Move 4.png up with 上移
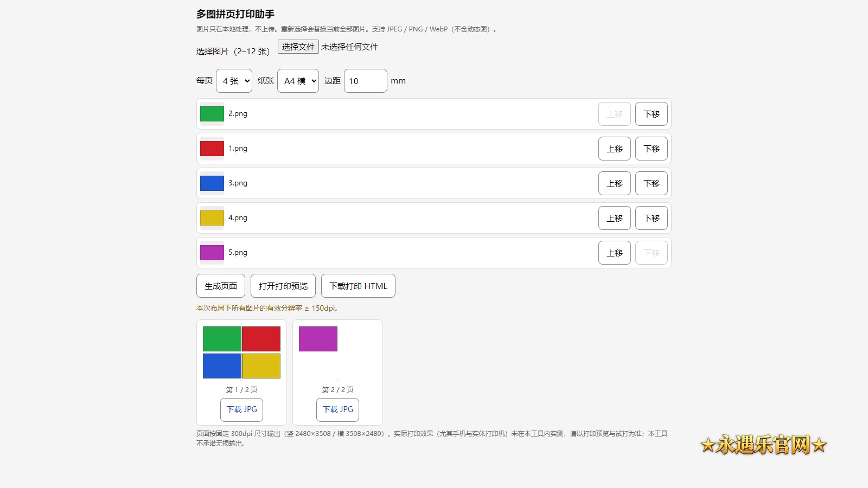The image size is (868, 488). [614, 218]
